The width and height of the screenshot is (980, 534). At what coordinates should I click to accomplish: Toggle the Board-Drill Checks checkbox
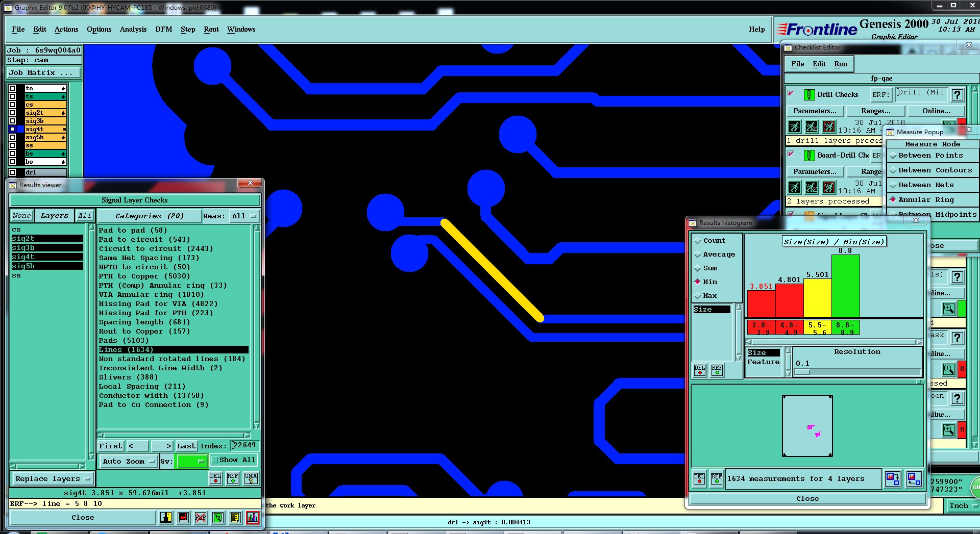point(791,154)
